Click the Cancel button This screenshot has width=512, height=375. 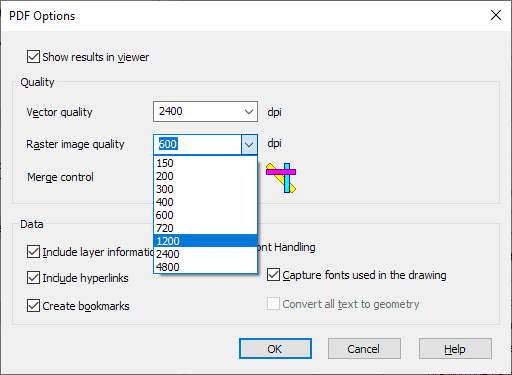point(364,349)
